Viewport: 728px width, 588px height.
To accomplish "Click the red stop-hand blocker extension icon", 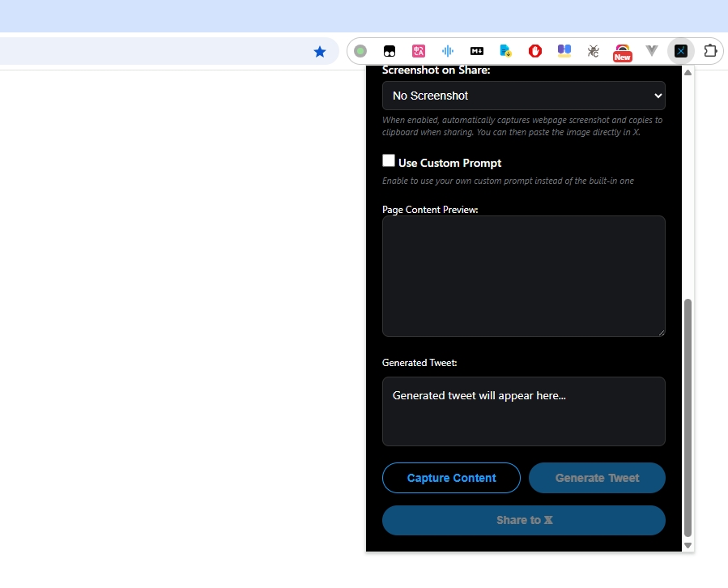I will pyautogui.click(x=534, y=50).
